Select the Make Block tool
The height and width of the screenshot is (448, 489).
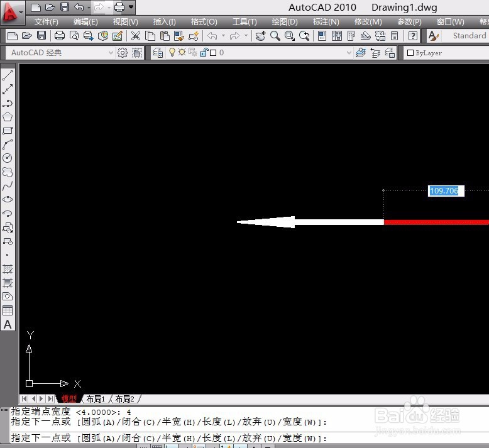pyautogui.click(x=8, y=241)
